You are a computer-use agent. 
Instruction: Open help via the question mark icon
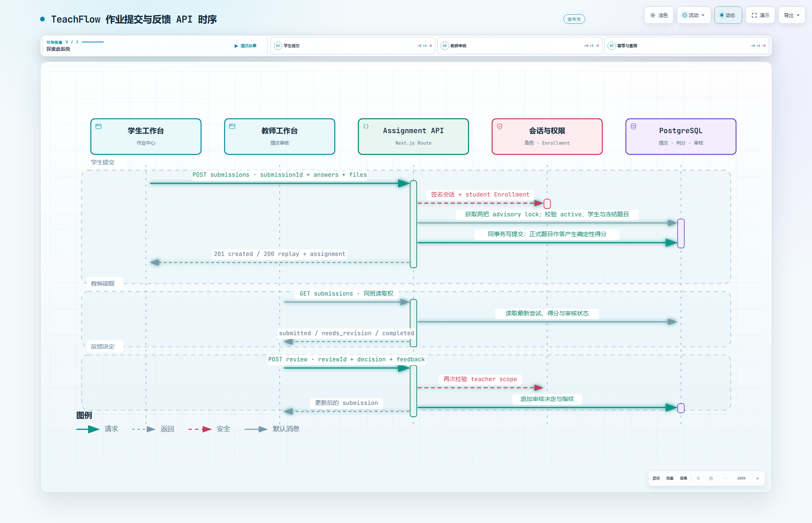(x=711, y=478)
